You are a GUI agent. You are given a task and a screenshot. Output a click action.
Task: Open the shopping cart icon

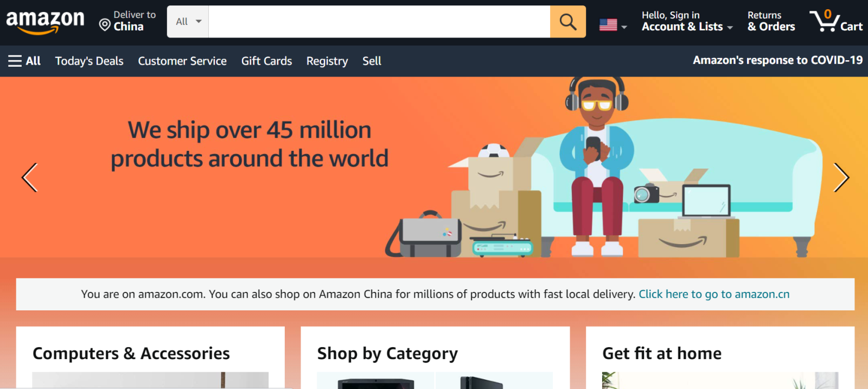coord(836,21)
